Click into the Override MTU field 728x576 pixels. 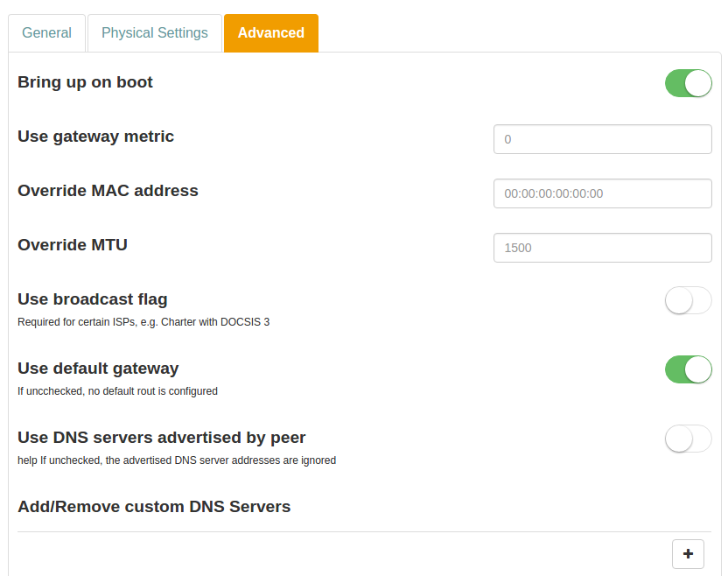pos(602,248)
